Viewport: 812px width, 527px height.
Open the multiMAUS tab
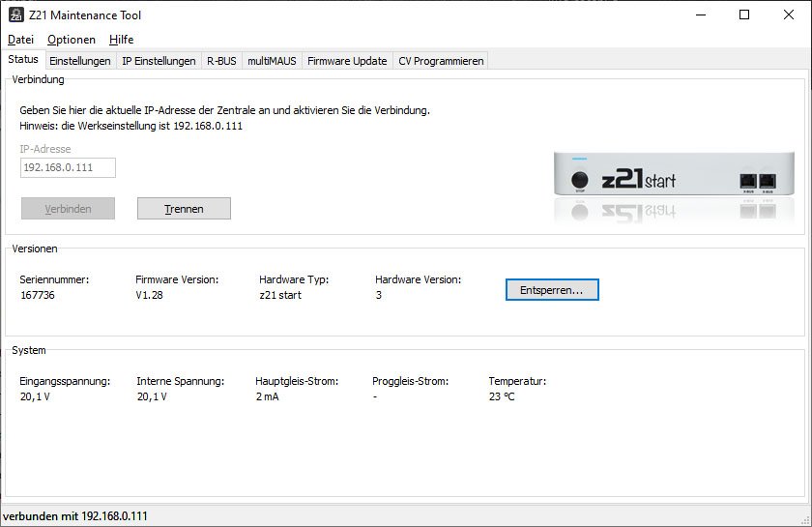(272, 61)
